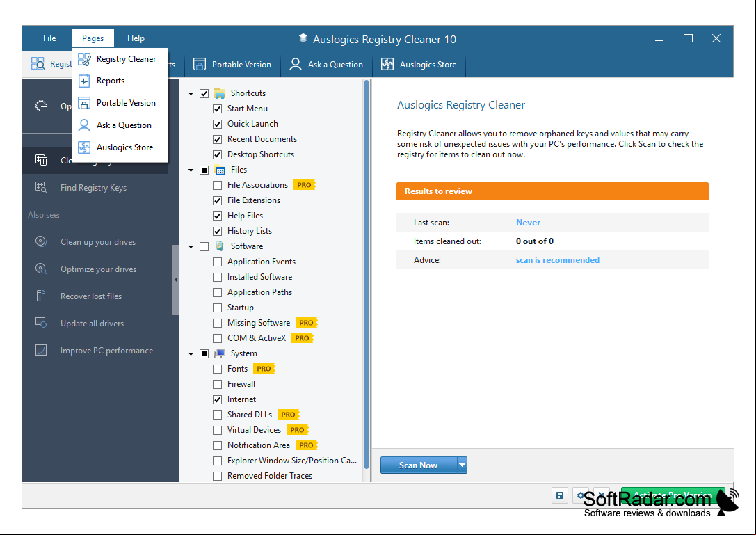The height and width of the screenshot is (535, 756).
Task: Start the scan with Scan Now
Action: [419, 465]
